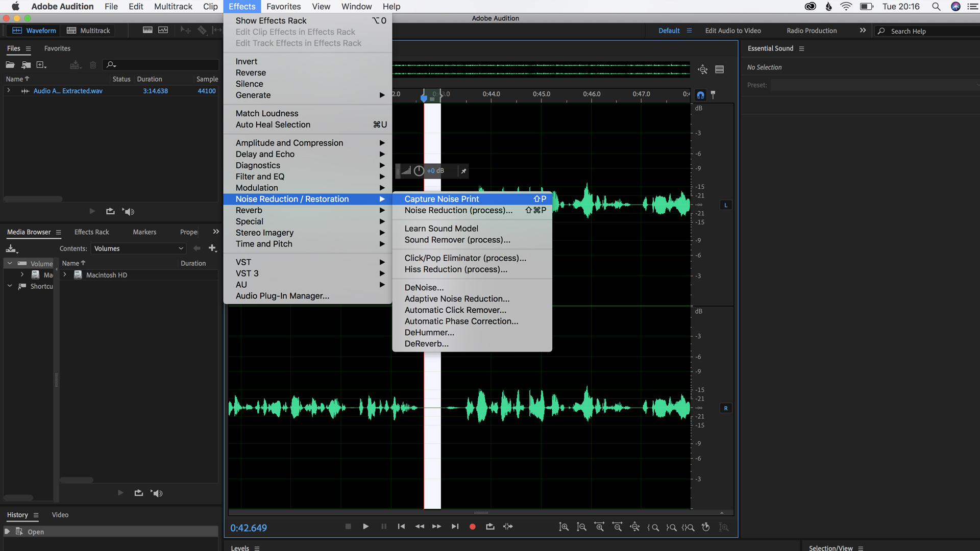Viewport: 980px width, 551px height.
Task: Select the Move tool in the toolbar
Action: tap(185, 30)
